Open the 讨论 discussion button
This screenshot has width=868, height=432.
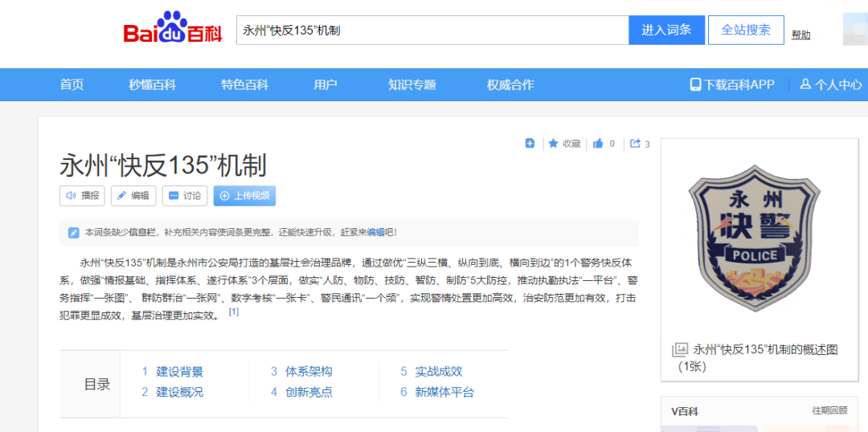coord(184,195)
